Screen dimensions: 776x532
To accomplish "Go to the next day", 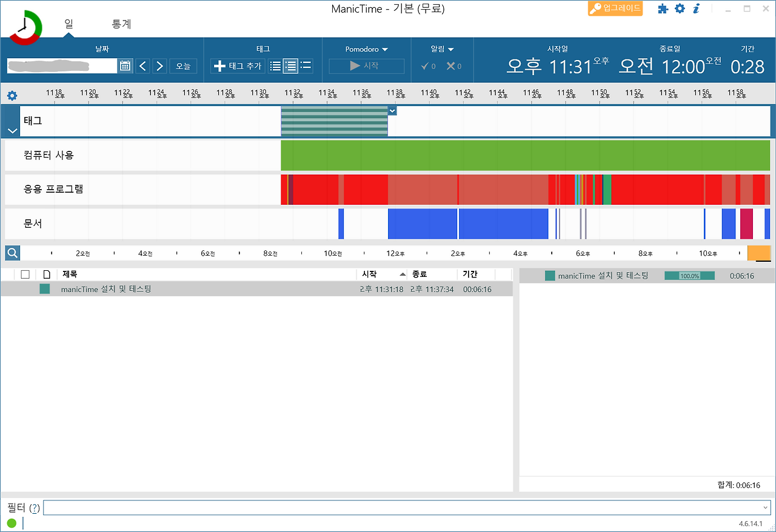I will (160, 66).
